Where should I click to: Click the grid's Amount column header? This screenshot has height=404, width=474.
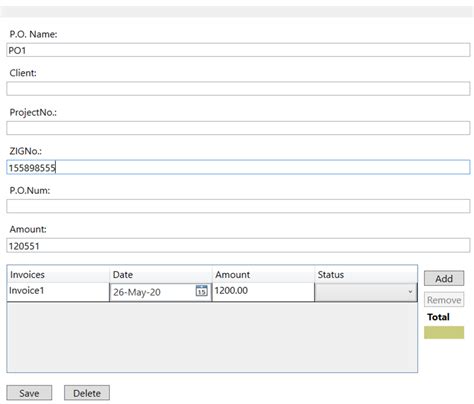click(x=263, y=274)
